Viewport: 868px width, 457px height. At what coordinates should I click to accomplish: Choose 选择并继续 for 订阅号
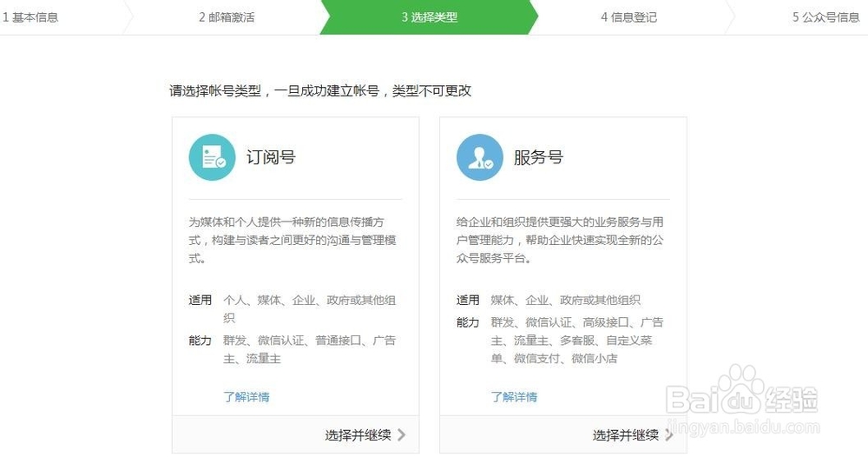point(358,434)
